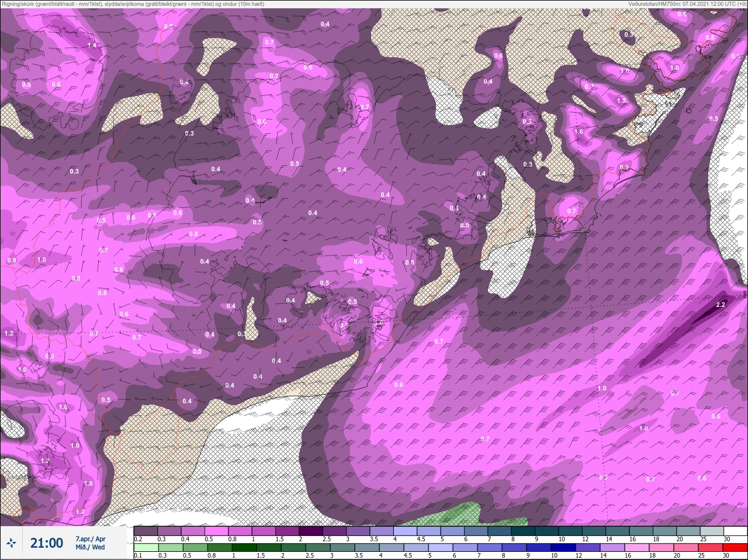Click the 1.6 precipitation value on map
This screenshot has height=560, width=748.
point(579,132)
